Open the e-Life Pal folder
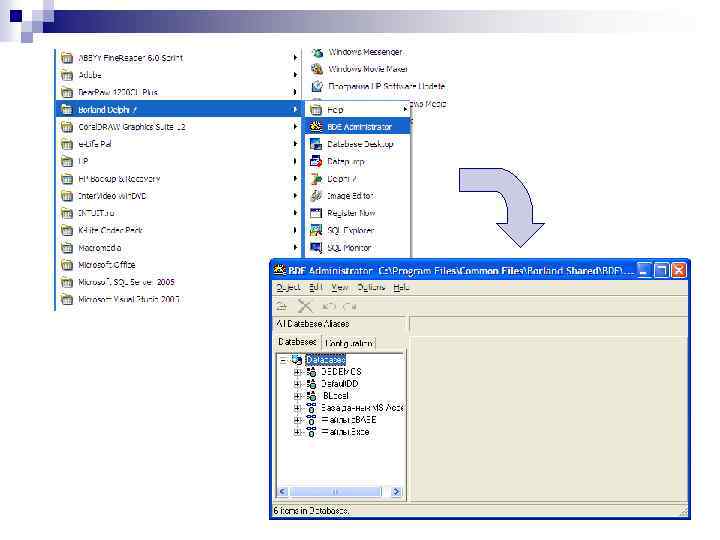This screenshot has width=720, height=540. [x=178, y=144]
